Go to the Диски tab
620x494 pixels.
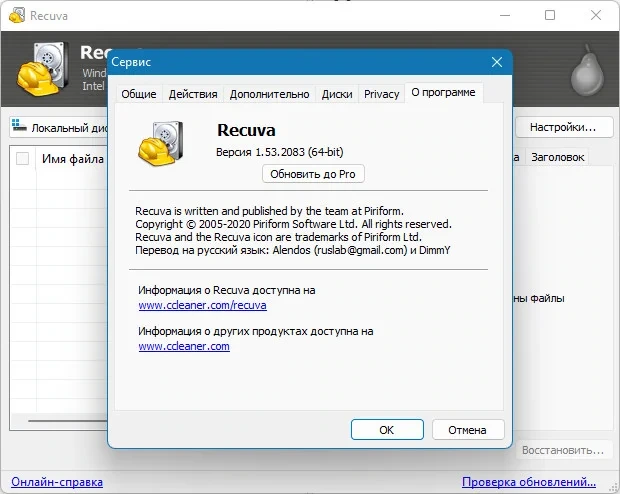(337, 94)
